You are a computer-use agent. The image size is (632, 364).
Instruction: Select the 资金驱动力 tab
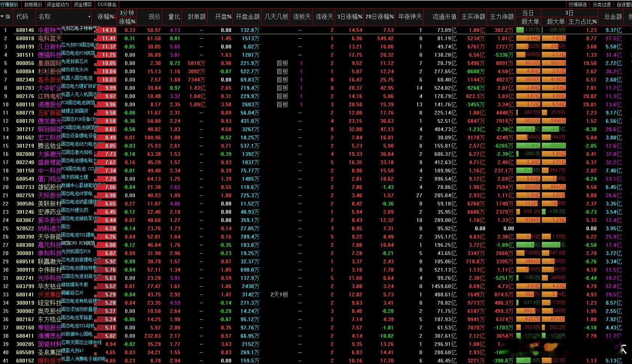tap(58, 5)
